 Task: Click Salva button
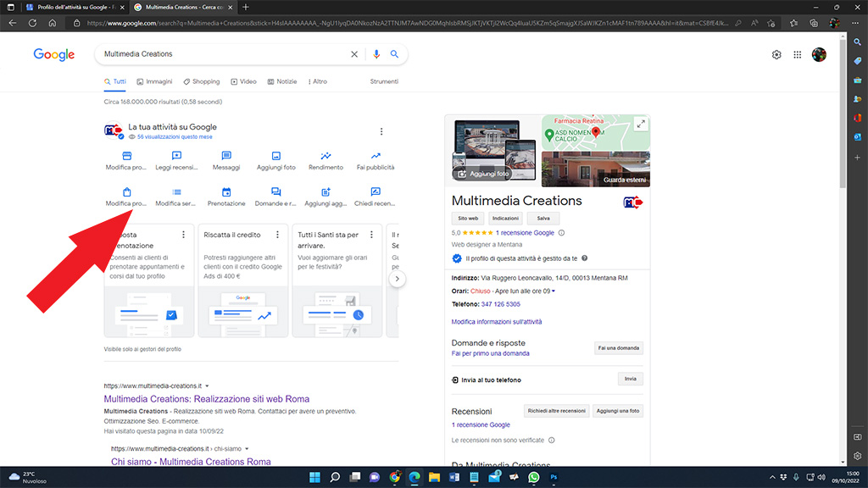543,219
